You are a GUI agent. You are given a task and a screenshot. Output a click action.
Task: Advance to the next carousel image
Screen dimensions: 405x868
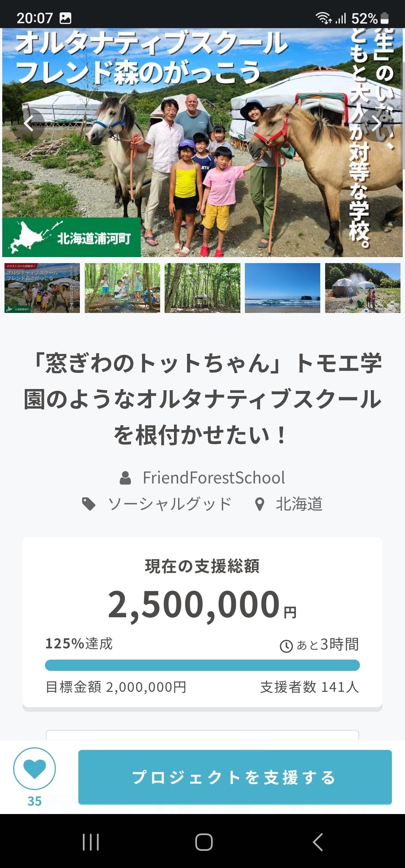(376, 124)
